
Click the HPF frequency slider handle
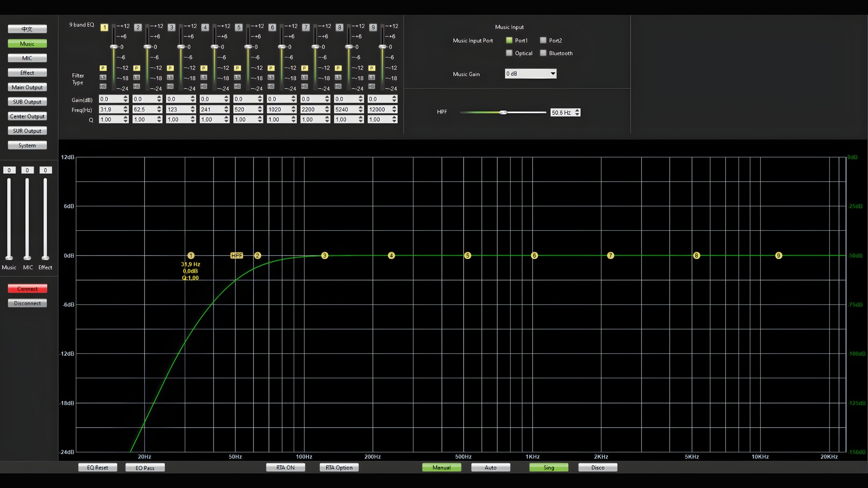point(503,112)
